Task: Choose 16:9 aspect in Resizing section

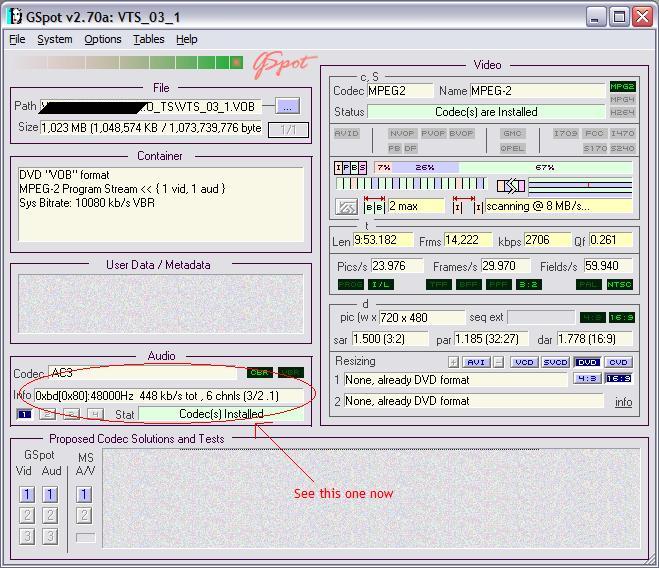Action: click(x=618, y=378)
